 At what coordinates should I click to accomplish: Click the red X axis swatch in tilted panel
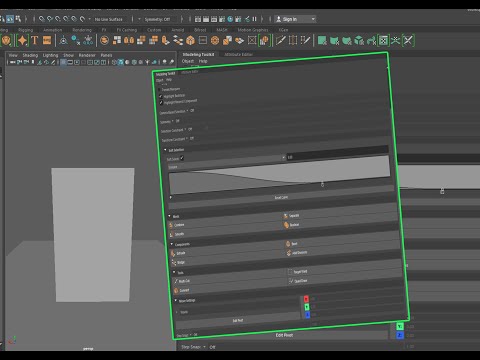(306, 299)
